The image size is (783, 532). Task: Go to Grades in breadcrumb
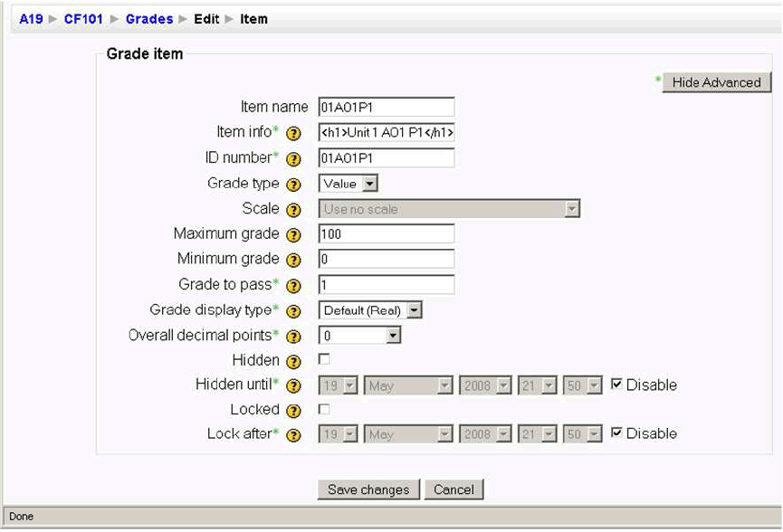click(x=149, y=19)
